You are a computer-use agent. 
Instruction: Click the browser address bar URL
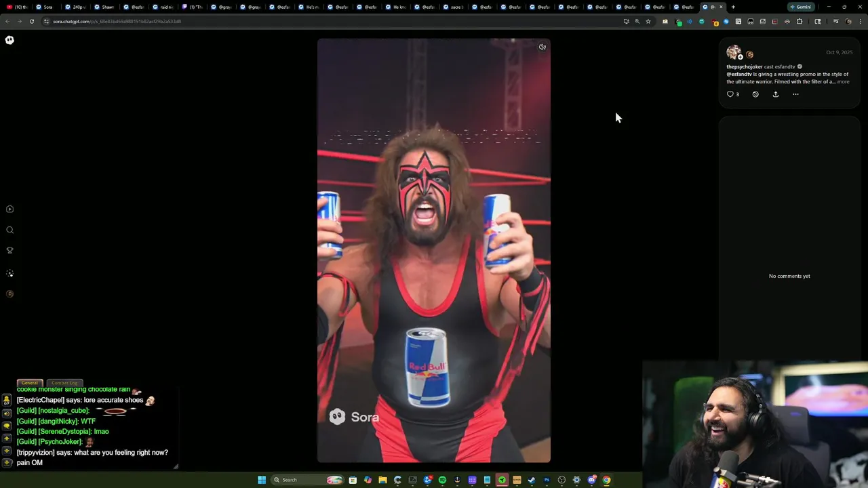[x=117, y=21]
